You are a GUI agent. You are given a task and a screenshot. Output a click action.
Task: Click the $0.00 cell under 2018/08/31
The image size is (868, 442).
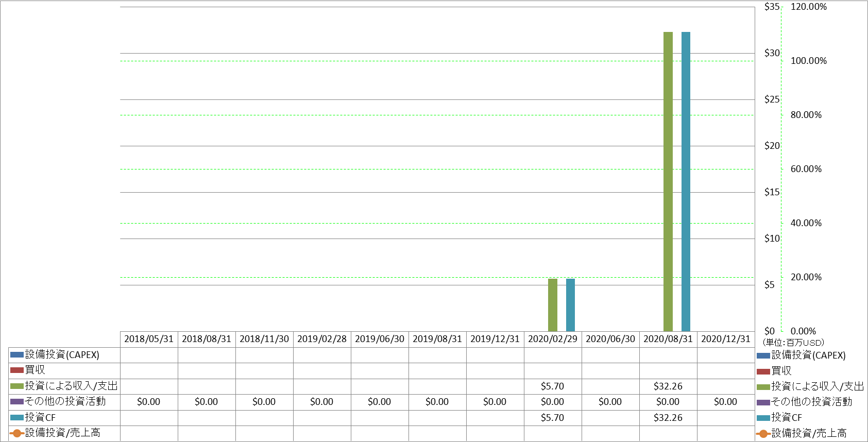[x=207, y=402]
